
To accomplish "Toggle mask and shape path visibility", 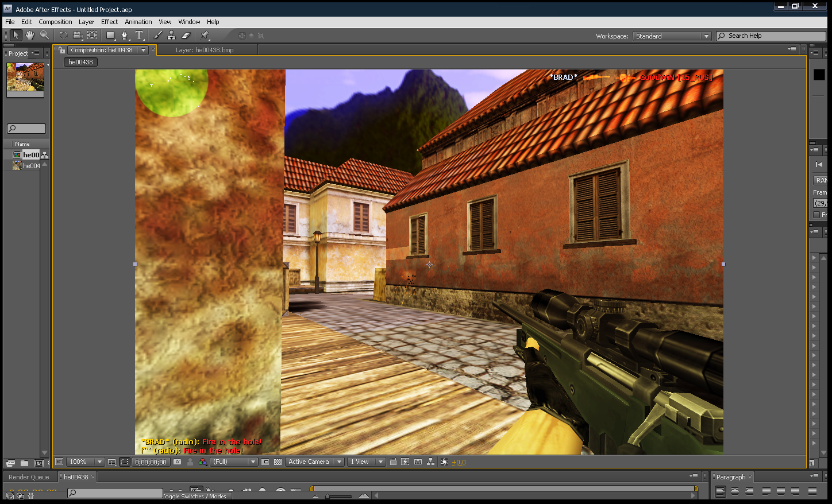I will [124, 462].
